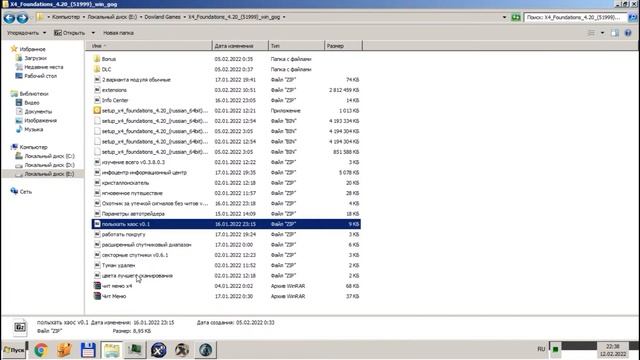The image size is (640, 360).
Task: Sort by the Имя column header
Action: [149, 46]
